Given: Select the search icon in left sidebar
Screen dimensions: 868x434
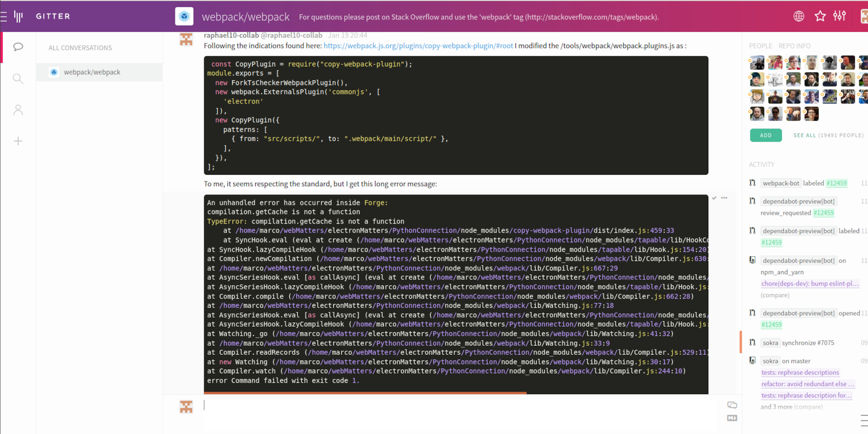Looking at the screenshot, I should pyautogui.click(x=17, y=79).
